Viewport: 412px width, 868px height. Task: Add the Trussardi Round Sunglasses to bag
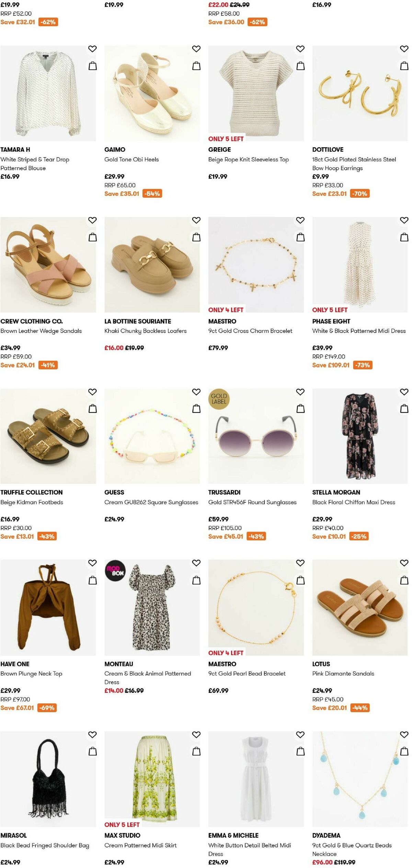[300, 409]
